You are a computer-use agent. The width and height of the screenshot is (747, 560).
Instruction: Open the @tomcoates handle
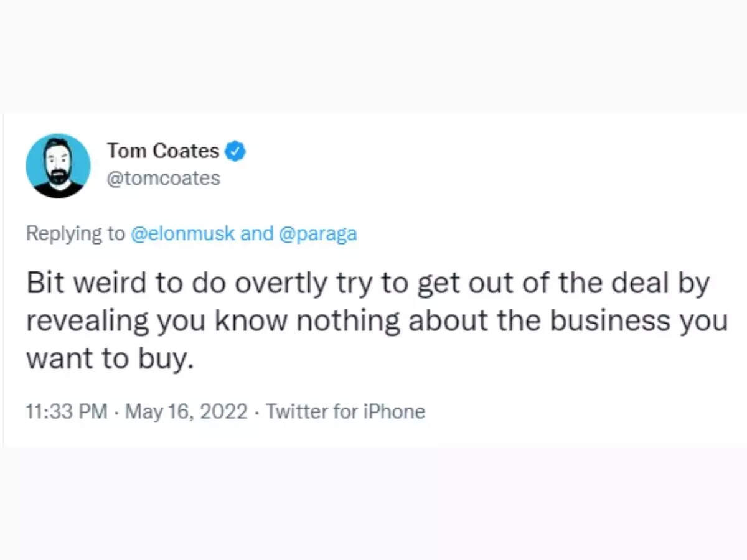(164, 179)
